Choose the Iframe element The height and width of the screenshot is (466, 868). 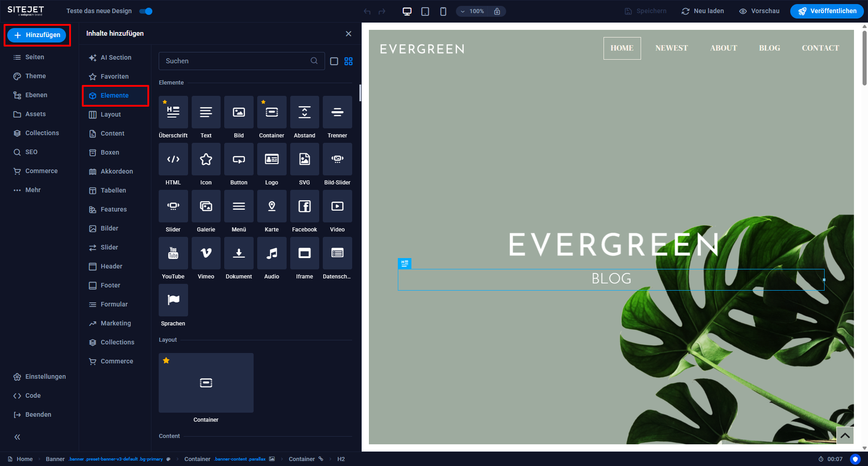click(305, 253)
